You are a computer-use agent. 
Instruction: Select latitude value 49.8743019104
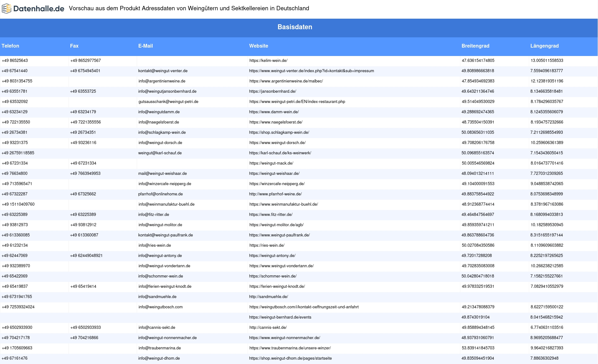click(x=475, y=317)
